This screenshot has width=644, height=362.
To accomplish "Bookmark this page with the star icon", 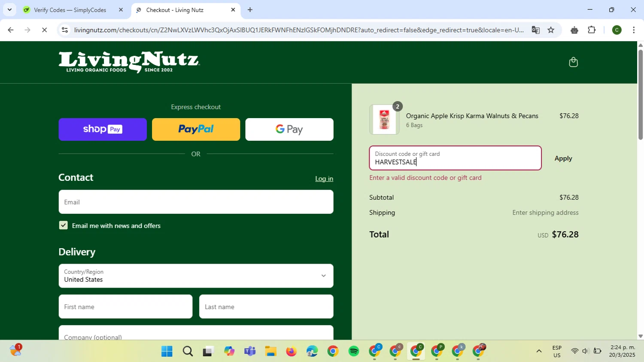I will [551, 30].
